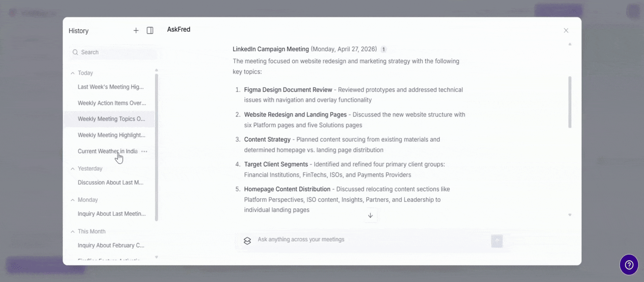
Task: Click the chat content scrollbar thumb
Action: 570,102
